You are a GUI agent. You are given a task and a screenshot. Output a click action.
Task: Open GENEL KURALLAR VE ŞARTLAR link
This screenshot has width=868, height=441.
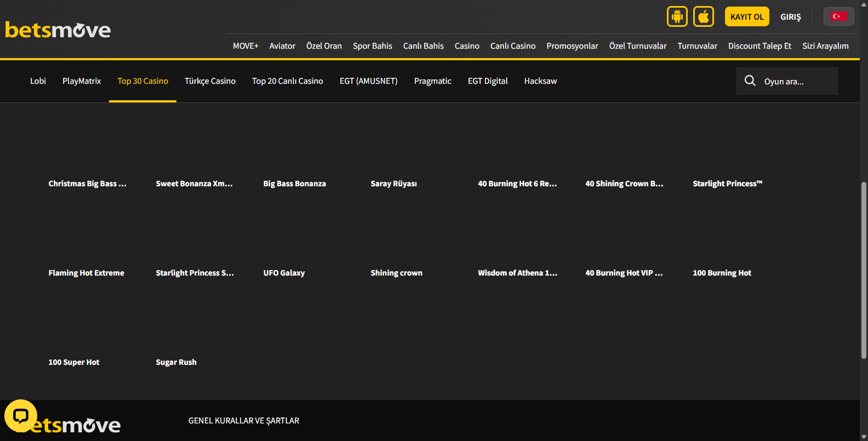pos(244,421)
